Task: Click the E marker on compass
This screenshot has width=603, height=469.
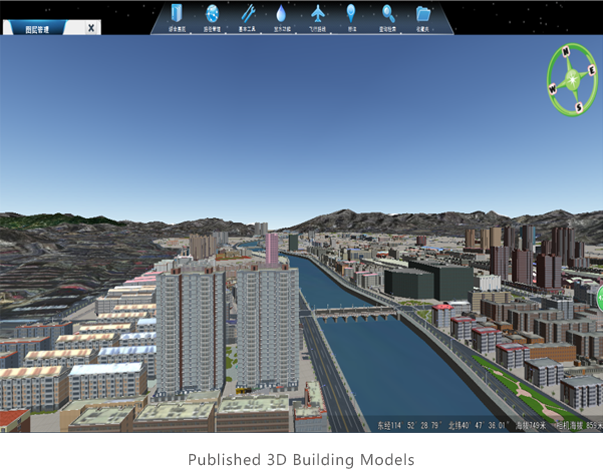Action: 591,70
